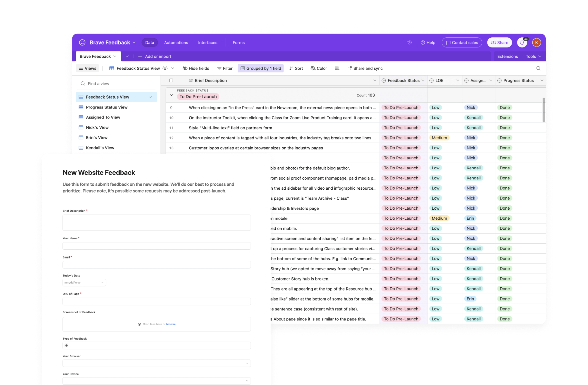The height and width of the screenshot is (385, 588).
Task: Click the K user avatar
Action: click(536, 43)
